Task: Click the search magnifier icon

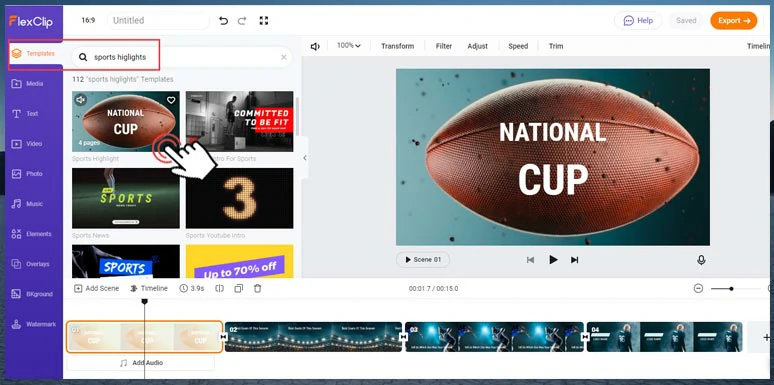Action: 83,57
